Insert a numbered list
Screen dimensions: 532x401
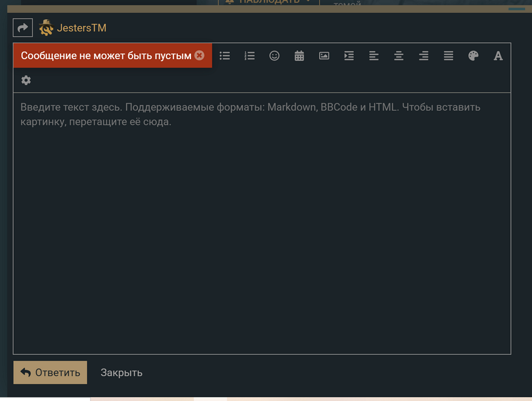click(250, 56)
